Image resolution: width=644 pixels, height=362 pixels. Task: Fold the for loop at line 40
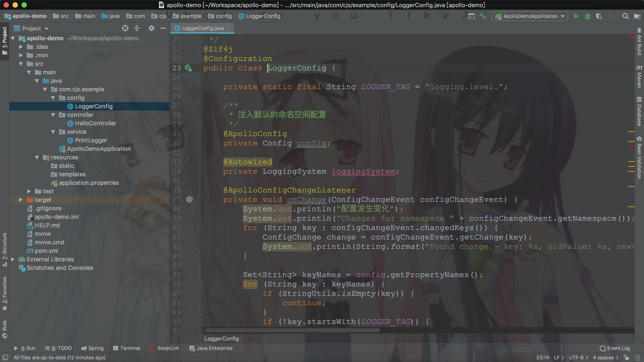pyautogui.click(x=200, y=228)
